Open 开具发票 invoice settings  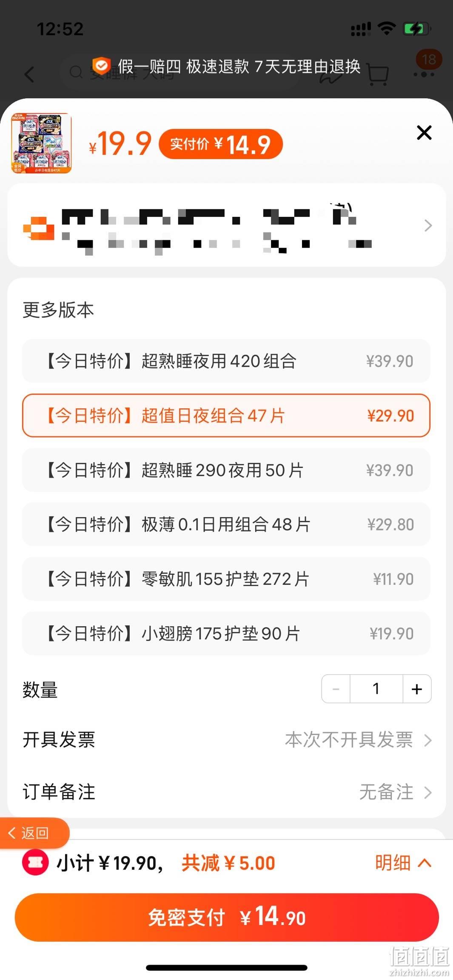pyautogui.click(x=227, y=740)
